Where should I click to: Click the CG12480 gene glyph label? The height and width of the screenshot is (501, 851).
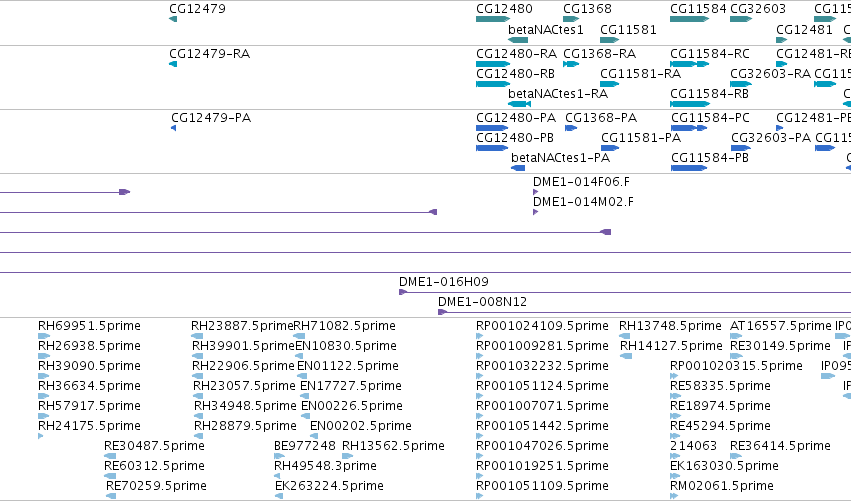coord(504,9)
